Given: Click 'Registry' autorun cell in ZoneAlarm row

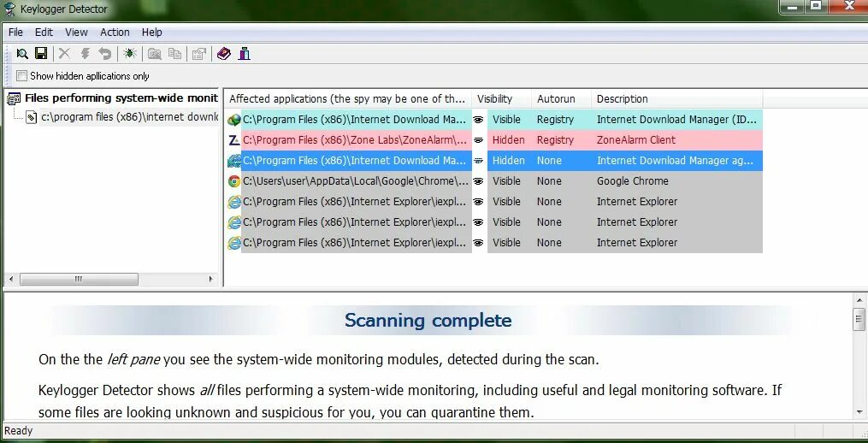Looking at the screenshot, I should click(555, 140).
